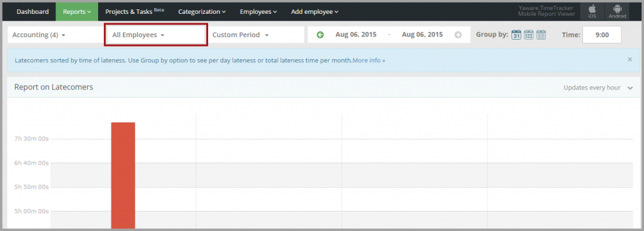644x231 pixels.
Task: Open the All Employees dropdown
Action: pos(156,35)
